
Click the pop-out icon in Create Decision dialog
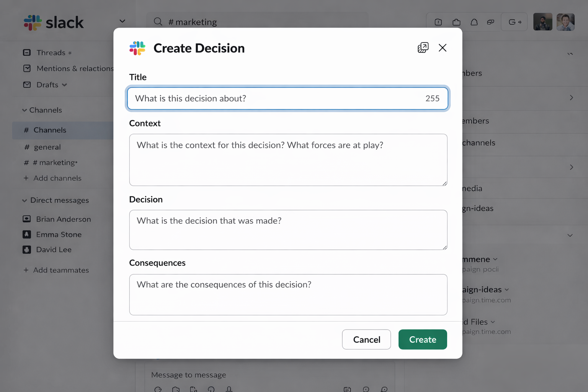423,47
